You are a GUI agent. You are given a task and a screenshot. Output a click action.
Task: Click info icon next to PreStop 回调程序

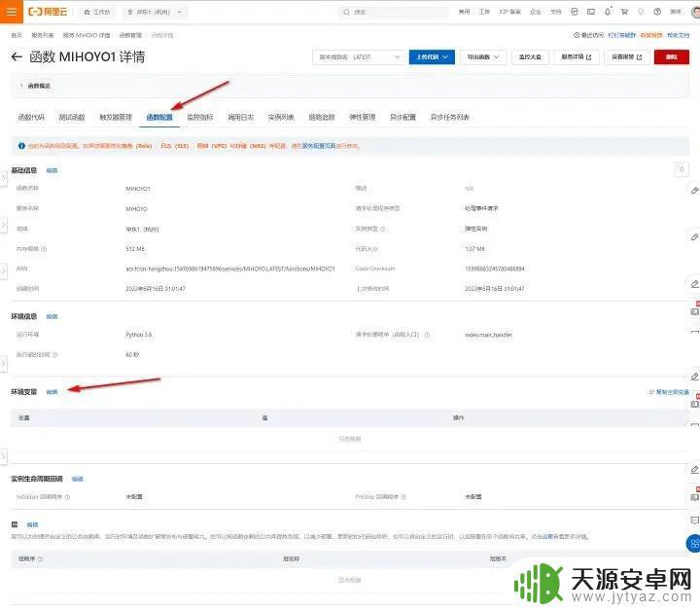[403, 497]
